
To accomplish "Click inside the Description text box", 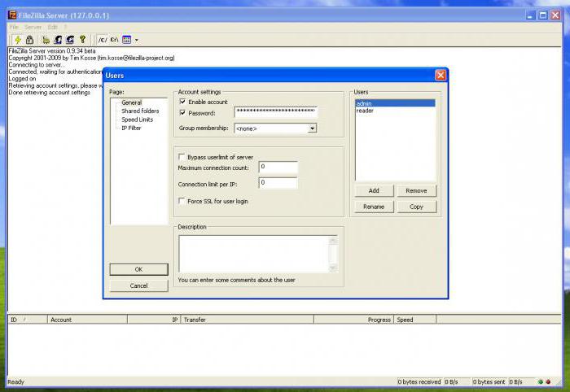I will 254,254.
